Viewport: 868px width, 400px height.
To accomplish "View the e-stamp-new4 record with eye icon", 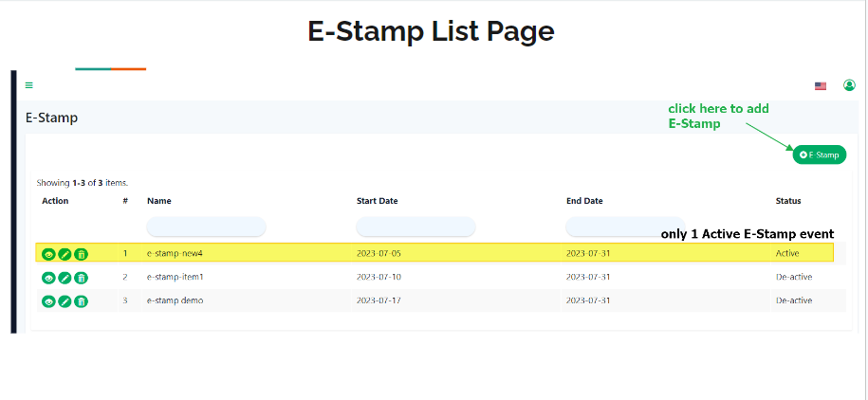I will [48, 254].
